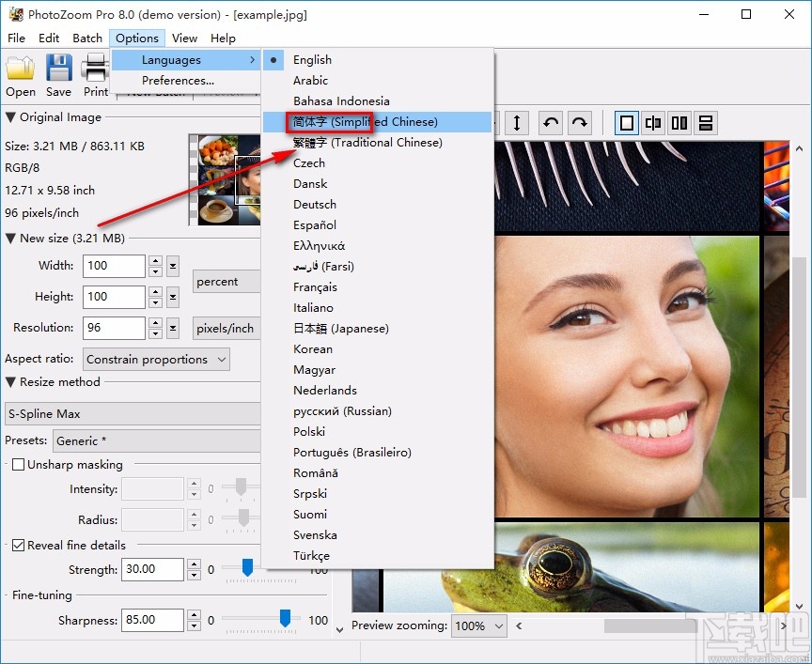Click the Width input field

(115, 266)
